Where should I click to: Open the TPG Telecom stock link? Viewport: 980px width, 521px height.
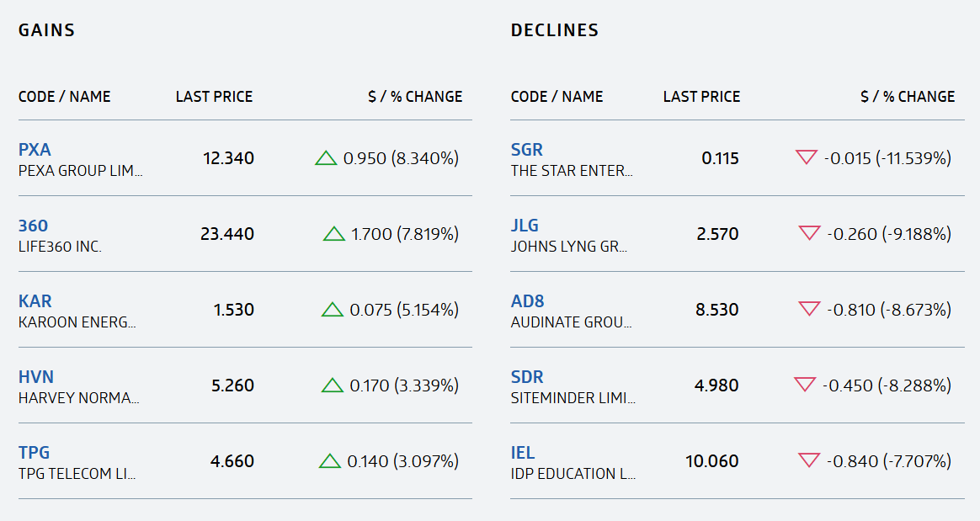34,452
